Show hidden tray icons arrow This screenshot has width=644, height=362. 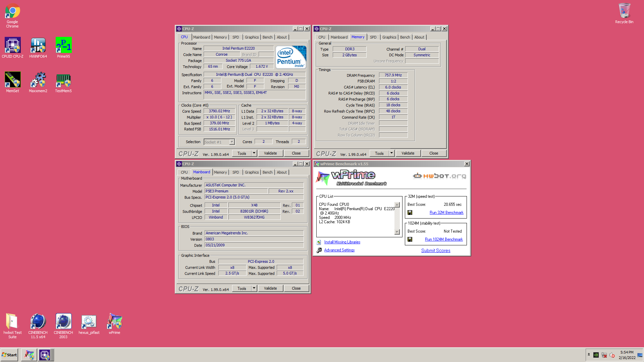click(x=589, y=355)
